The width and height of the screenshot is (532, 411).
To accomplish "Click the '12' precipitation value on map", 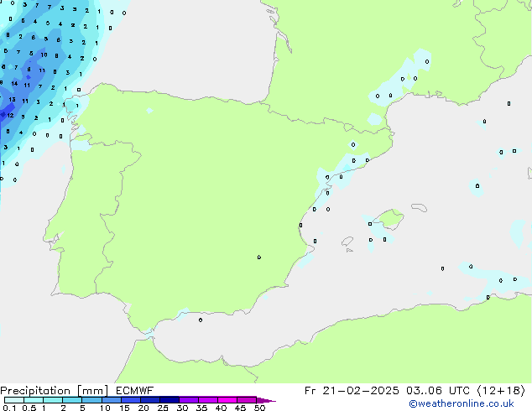I will pos(10,115).
